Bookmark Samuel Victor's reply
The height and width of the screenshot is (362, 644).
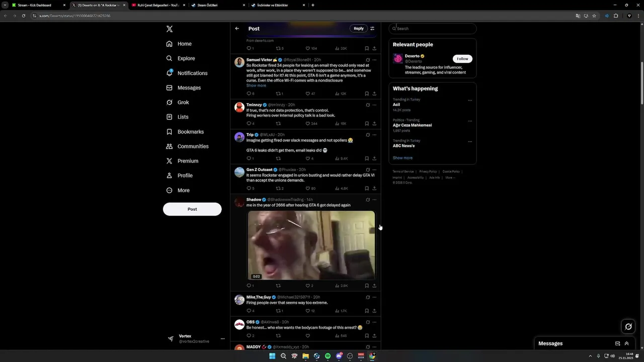(x=367, y=94)
